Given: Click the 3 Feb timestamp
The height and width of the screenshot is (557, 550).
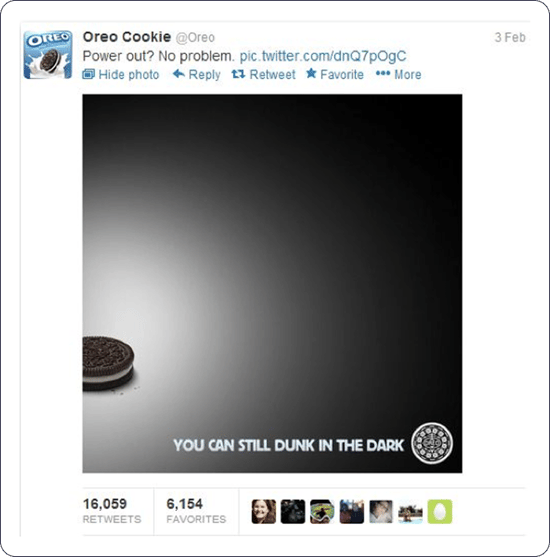Looking at the screenshot, I should click(x=510, y=37).
